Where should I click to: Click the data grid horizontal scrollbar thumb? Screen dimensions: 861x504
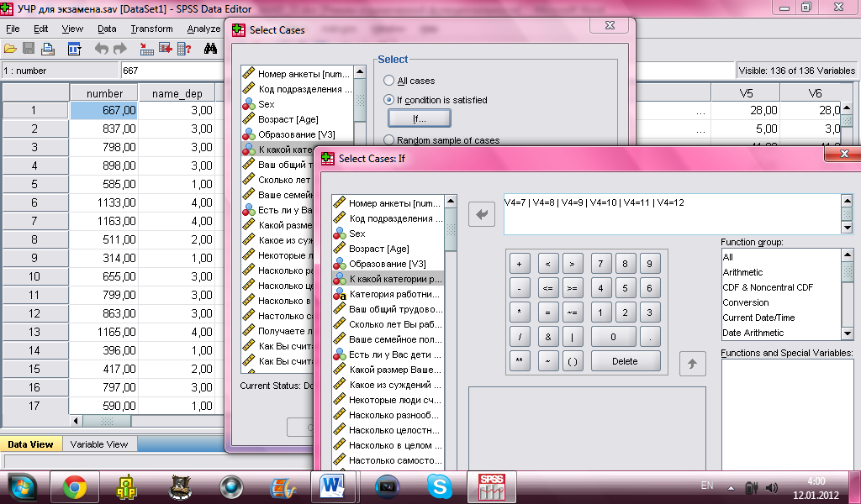coord(107,421)
